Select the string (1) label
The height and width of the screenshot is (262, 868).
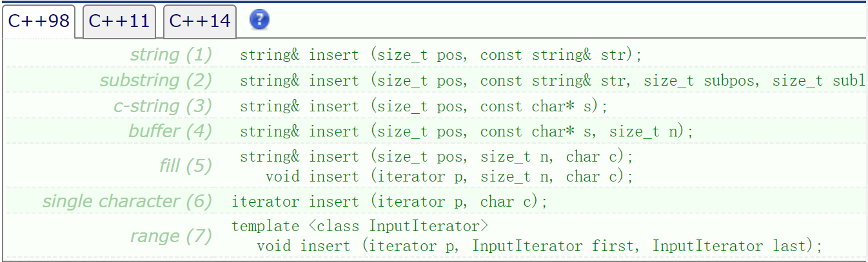pyautogui.click(x=171, y=55)
